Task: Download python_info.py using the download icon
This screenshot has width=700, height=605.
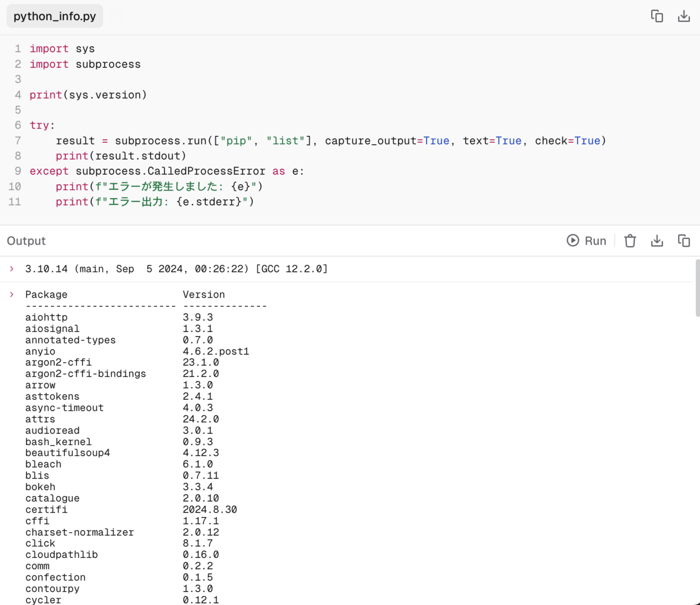Action: (684, 16)
